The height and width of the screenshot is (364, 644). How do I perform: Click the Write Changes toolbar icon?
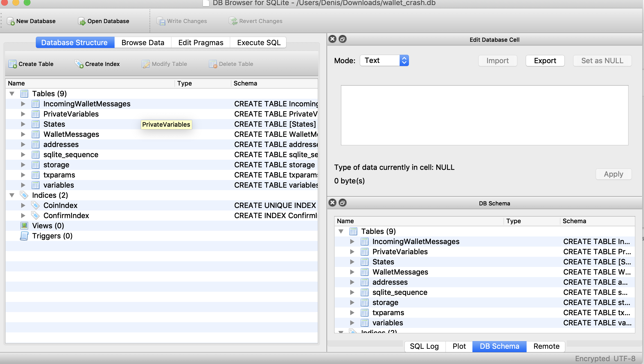click(x=161, y=21)
